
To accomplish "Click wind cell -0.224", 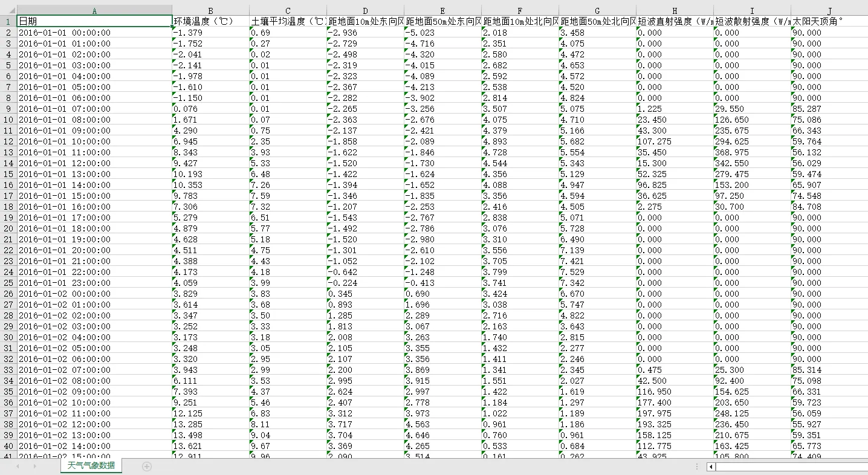I will (x=365, y=283).
